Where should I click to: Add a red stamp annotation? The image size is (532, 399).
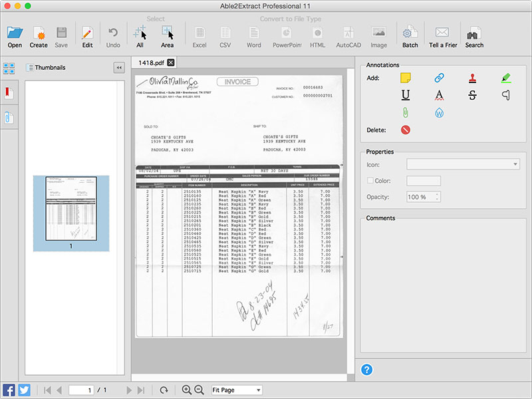click(x=472, y=78)
